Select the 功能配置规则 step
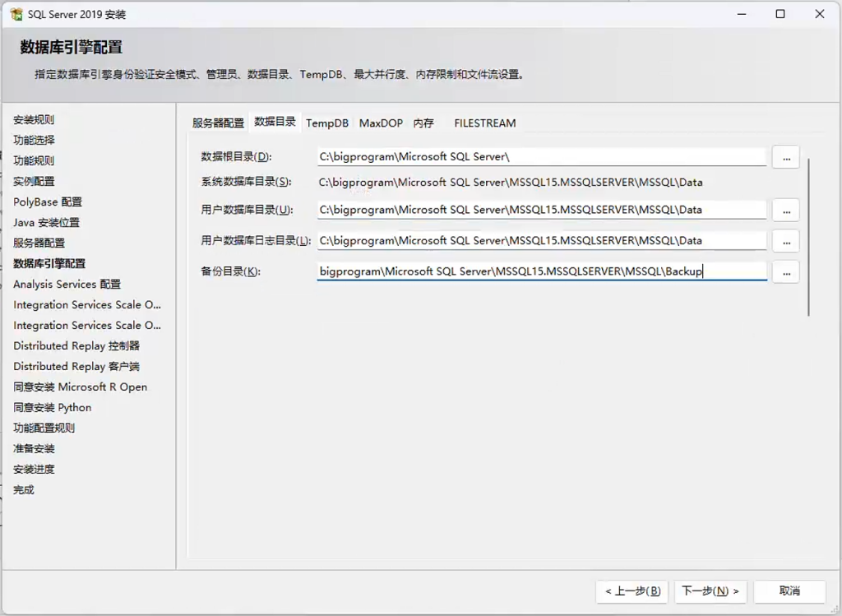 coord(44,428)
